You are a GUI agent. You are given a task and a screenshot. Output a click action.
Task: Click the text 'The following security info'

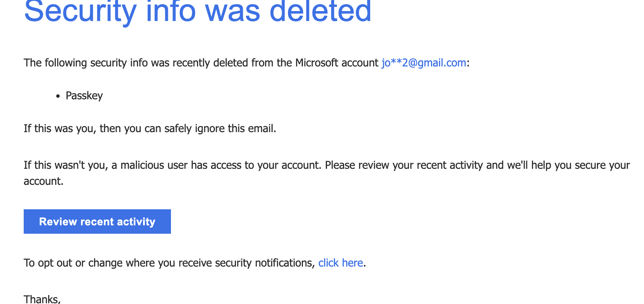pos(86,63)
